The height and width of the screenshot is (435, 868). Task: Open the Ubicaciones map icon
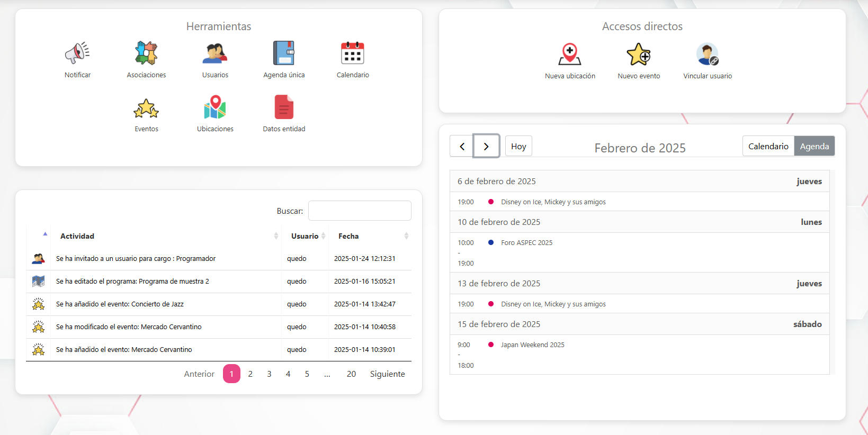tap(215, 107)
